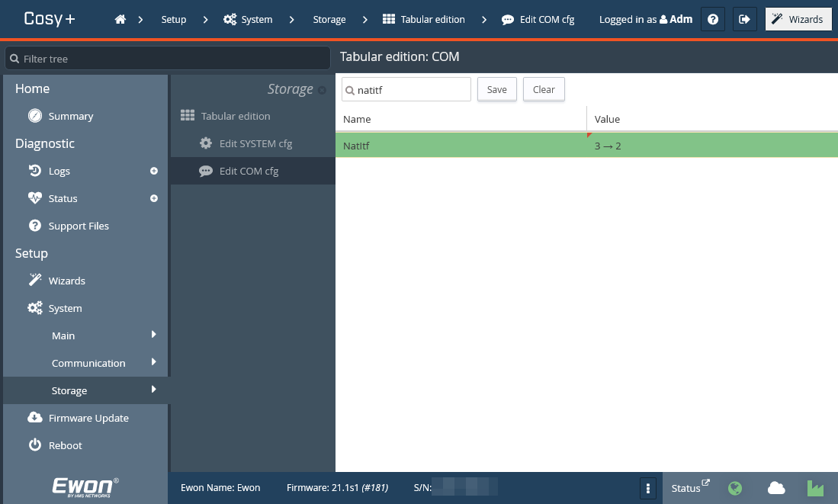
Task: Click Tabular edition in the breadcrumb
Action: click(x=433, y=19)
